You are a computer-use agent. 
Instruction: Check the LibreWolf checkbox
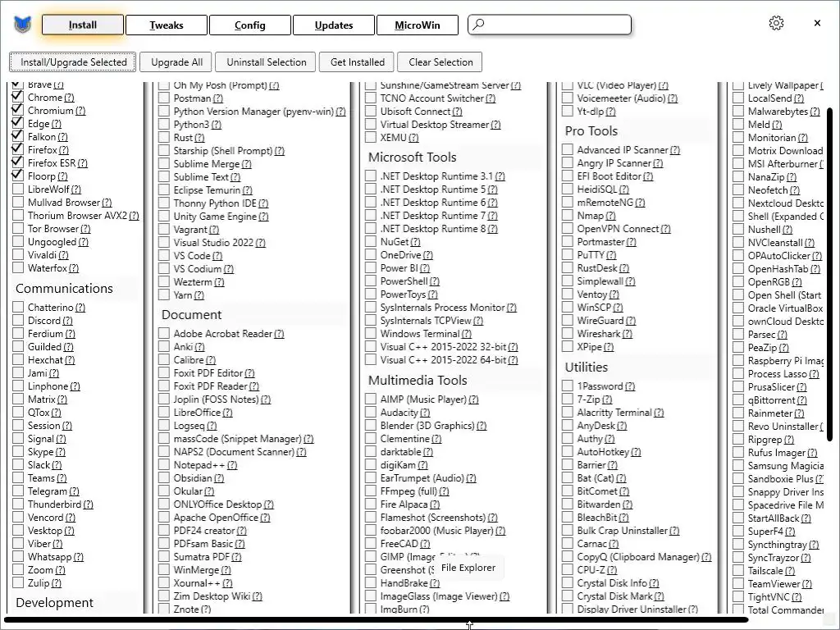[x=18, y=189]
